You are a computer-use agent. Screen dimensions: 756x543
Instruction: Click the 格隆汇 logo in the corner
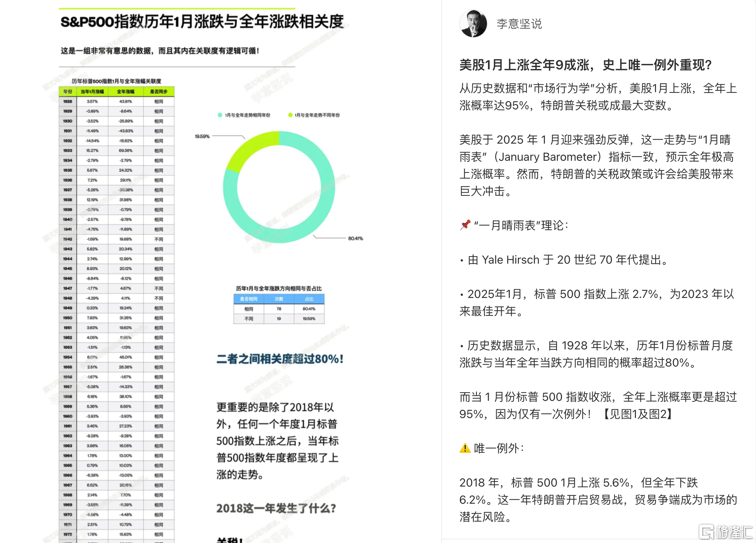726,532
